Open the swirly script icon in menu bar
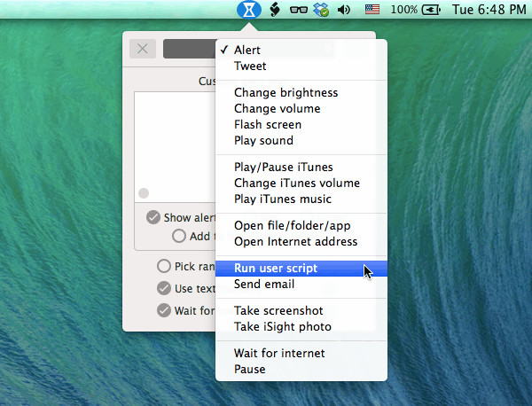The width and height of the screenshot is (532, 406). 275,10
